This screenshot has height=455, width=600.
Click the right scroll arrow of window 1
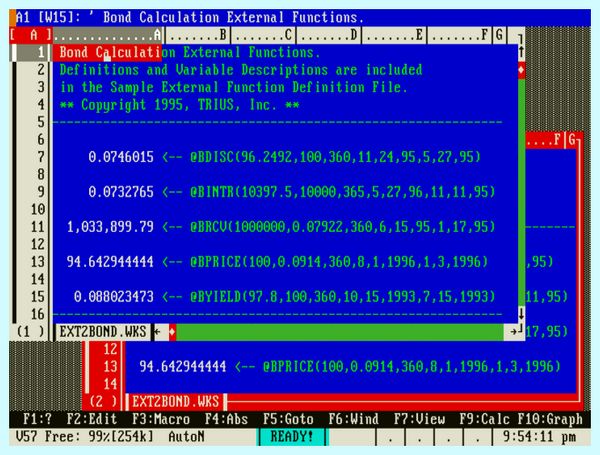coord(514,332)
